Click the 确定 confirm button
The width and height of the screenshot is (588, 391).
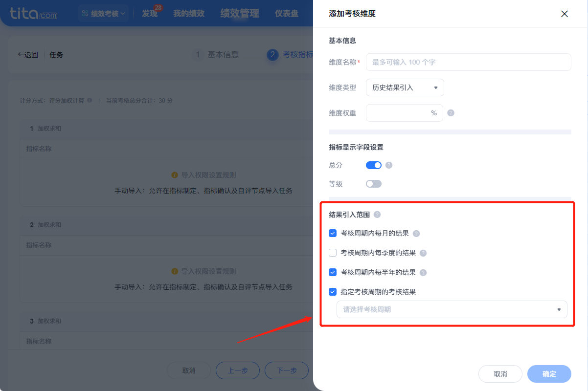pos(549,374)
